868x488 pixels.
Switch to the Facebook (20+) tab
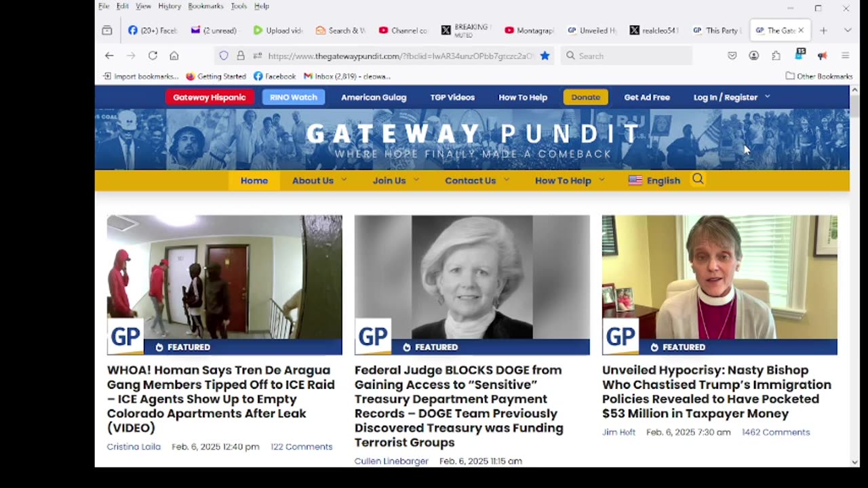(x=152, y=30)
